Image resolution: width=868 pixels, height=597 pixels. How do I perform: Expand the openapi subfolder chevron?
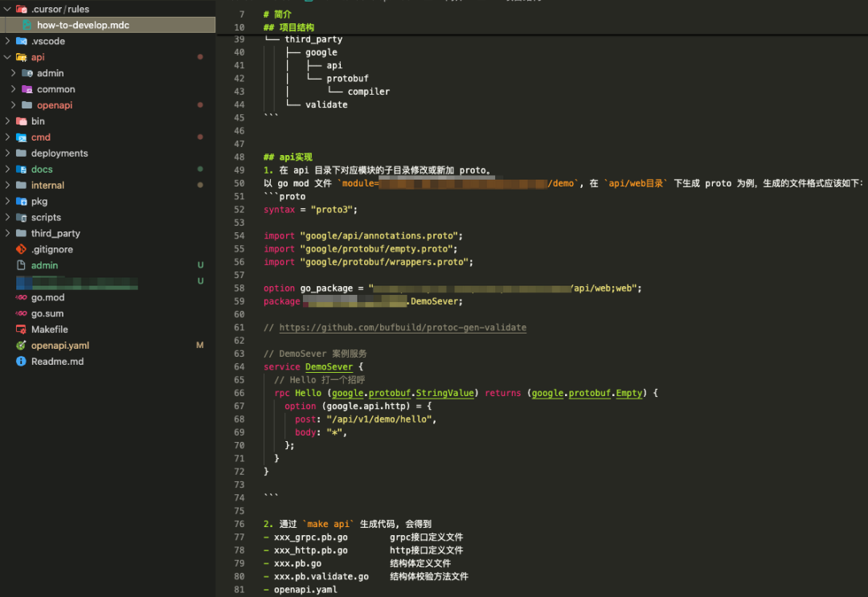14,105
